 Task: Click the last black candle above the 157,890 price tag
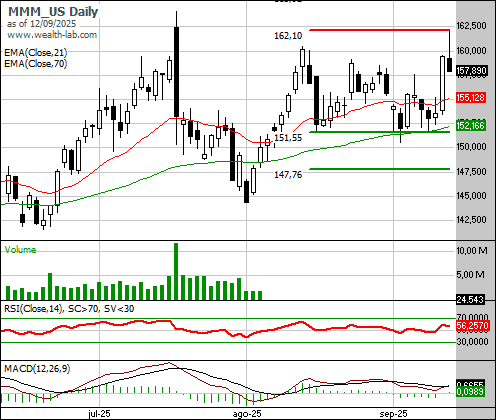click(449, 64)
